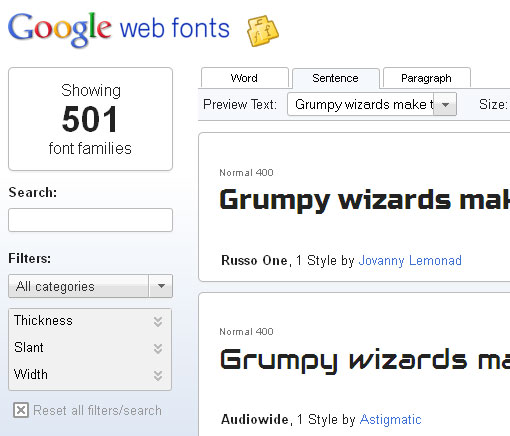This screenshot has height=436, width=510.
Task: Click the Russo One font name
Action: [x=254, y=260]
